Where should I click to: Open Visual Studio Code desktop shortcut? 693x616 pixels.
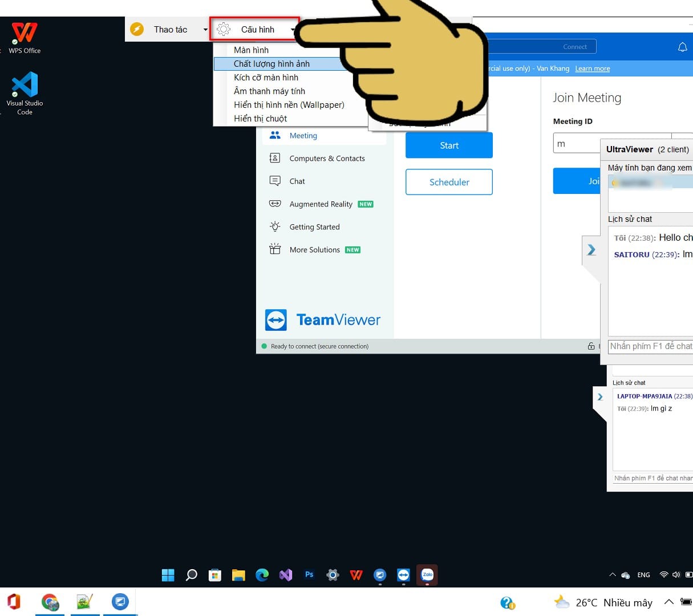pyautogui.click(x=25, y=93)
